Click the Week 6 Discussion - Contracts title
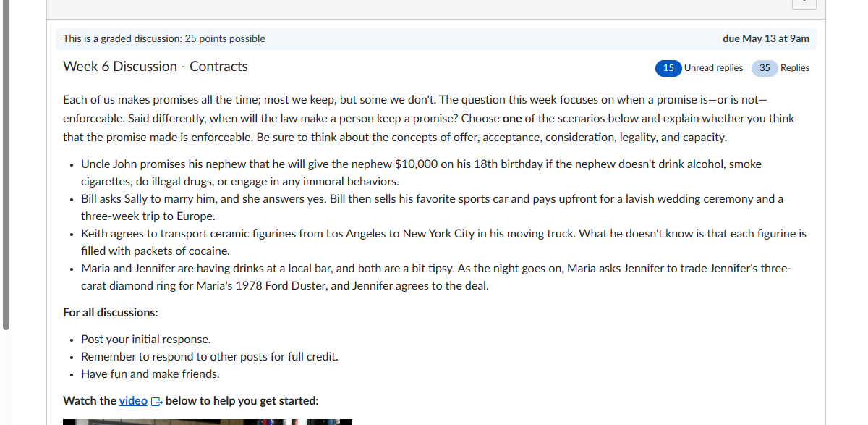 [x=156, y=67]
